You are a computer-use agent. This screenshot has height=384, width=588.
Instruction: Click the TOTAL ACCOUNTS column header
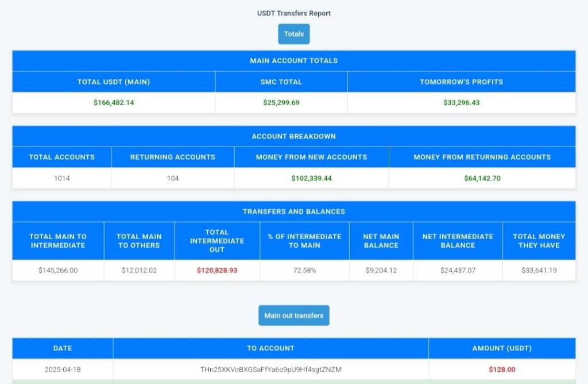[x=61, y=157]
